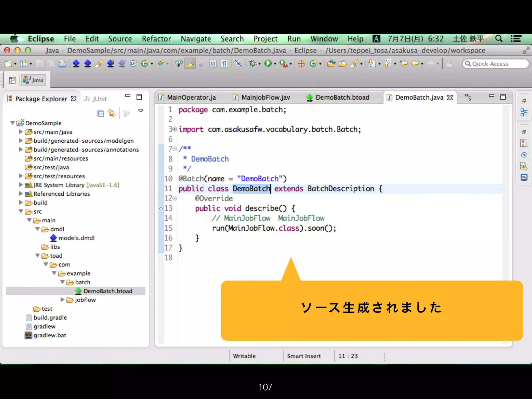Viewport: 532px width, 399px height.
Task: Toggle Block Selection mode
Action: pos(213,64)
